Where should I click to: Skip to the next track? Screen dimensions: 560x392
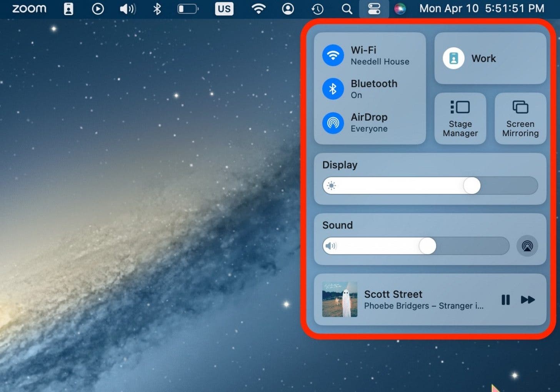point(528,300)
